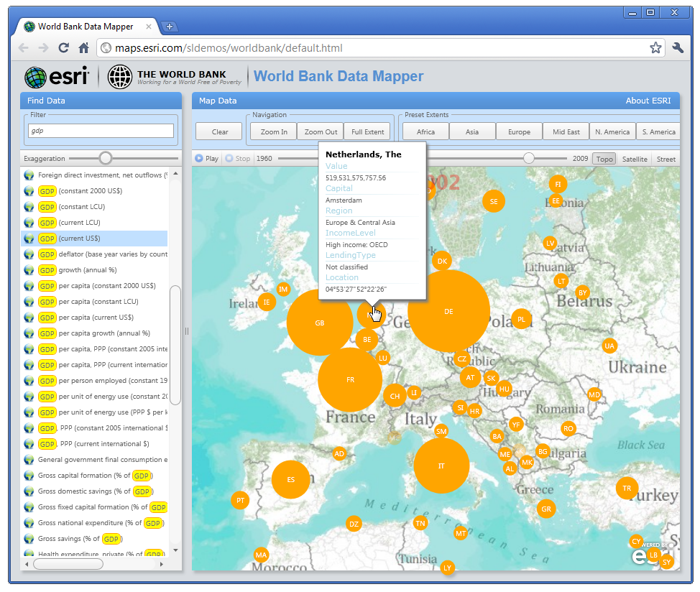The width and height of the screenshot is (700, 592).
Task: Click the Clear button
Action: pos(219,131)
